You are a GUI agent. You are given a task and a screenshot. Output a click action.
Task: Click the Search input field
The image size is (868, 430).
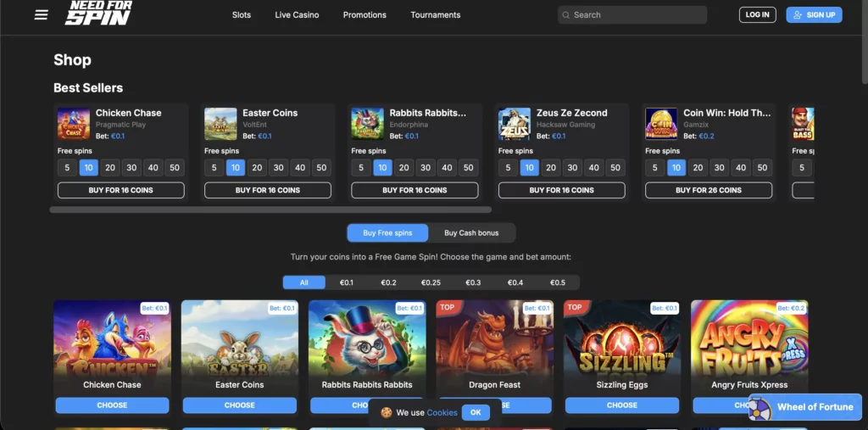[632, 15]
